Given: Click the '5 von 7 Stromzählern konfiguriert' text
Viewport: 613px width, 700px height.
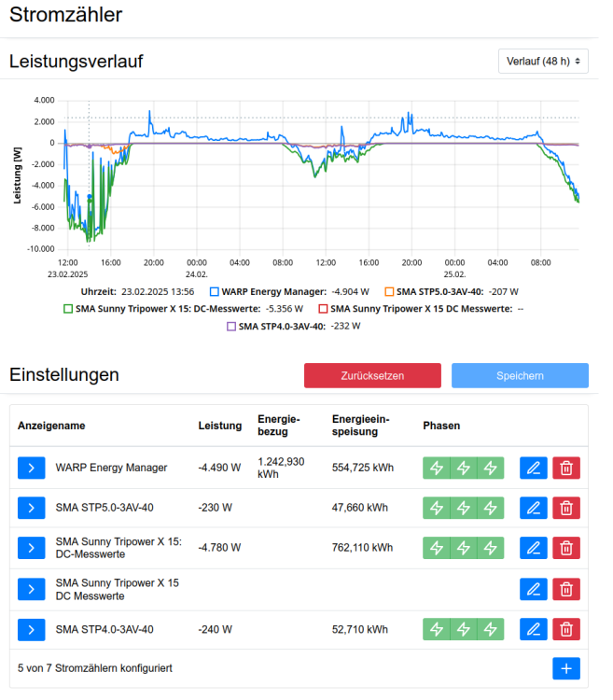Looking at the screenshot, I should (95, 668).
